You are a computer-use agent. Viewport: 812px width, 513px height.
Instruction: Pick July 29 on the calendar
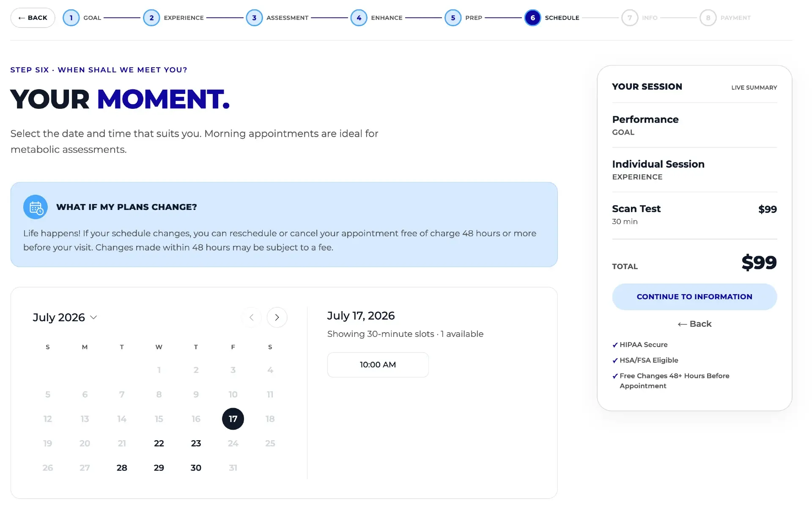click(159, 468)
